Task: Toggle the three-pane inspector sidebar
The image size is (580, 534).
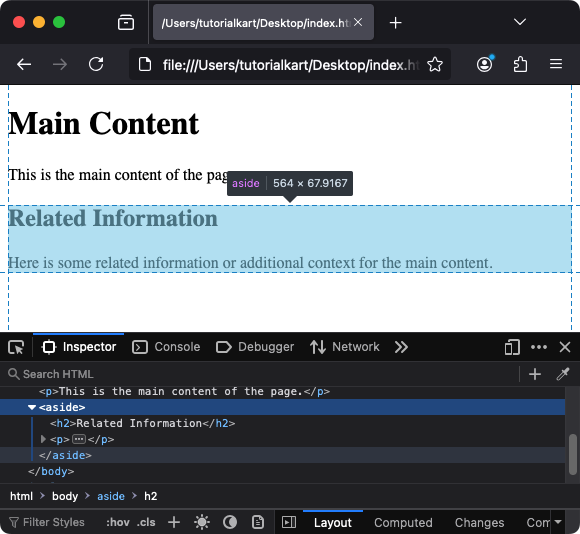Action: click(289, 522)
